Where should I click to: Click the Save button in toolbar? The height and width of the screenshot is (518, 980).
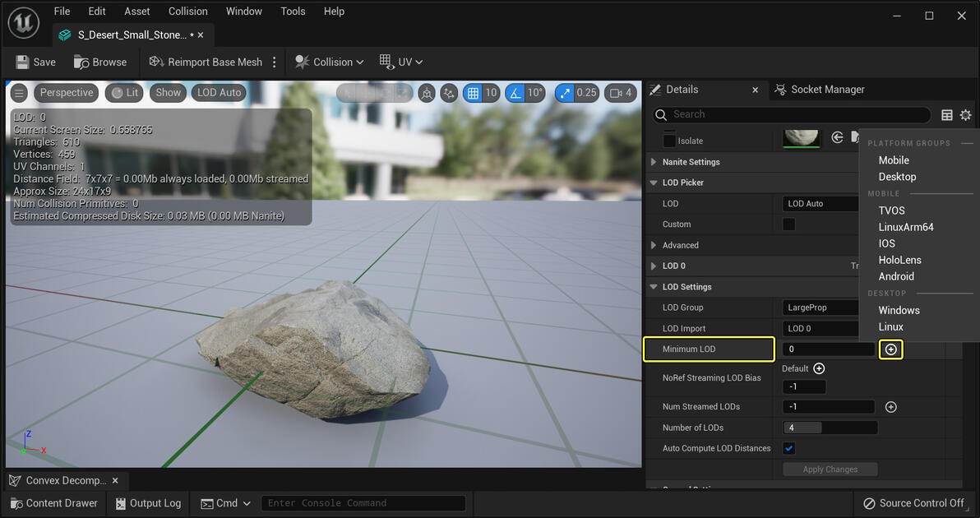[35, 62]
